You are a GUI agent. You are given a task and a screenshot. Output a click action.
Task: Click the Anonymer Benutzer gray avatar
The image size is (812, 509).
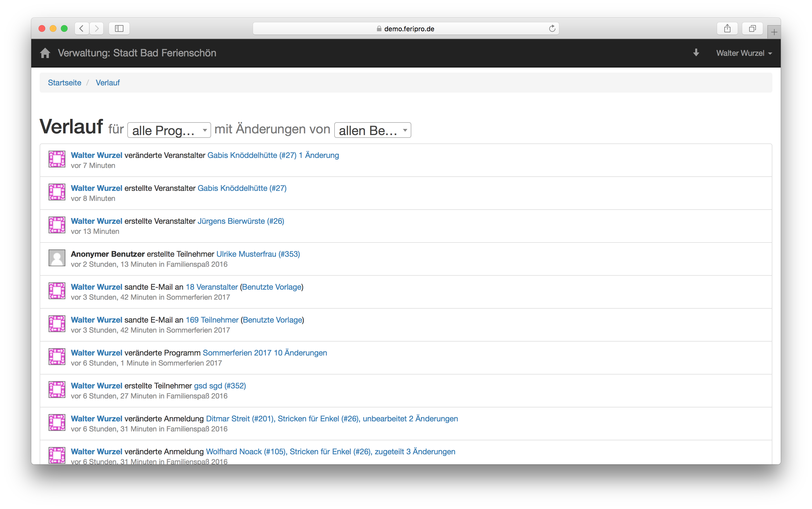point(57,258)
